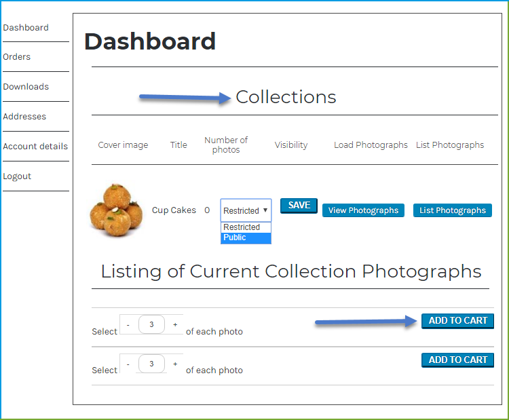Screen dimensions: 509x420
Task: Log out using Logout link
Action: [x=17, y=176]
